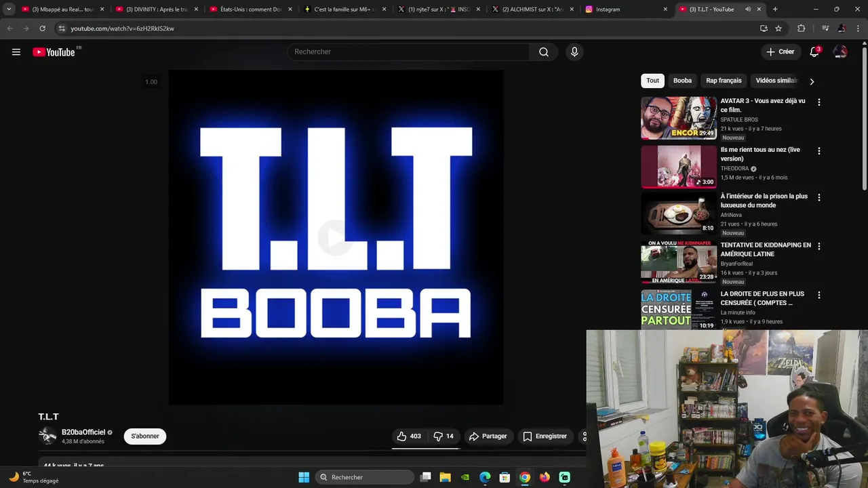Viewport: 868px width, 488px height.
Task: Start voice search with the microphone icon
Action: (x=574, y=52)
